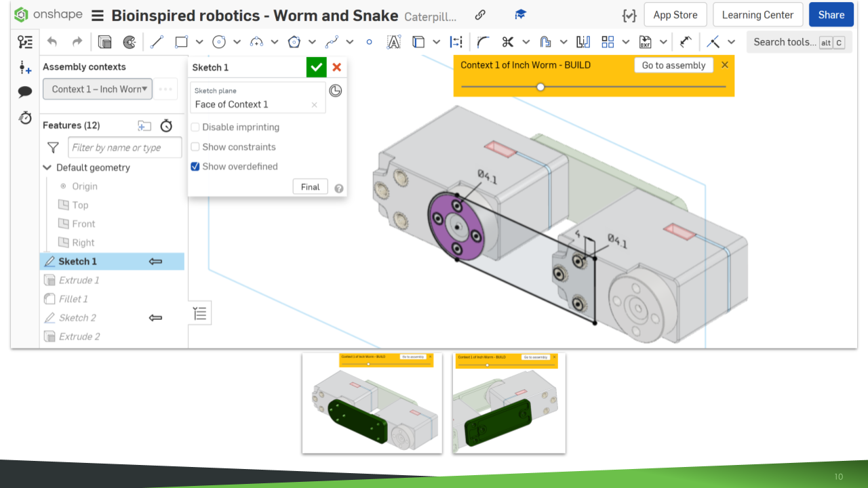Select the Spline tool
868x488 pixels.
tap(332, 41)
